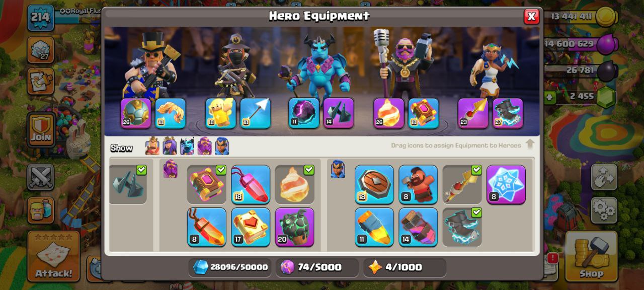The height and width of the screenshot is (290, 644).
Task: Close the Hero Equipment window
Action: point(531,17)
